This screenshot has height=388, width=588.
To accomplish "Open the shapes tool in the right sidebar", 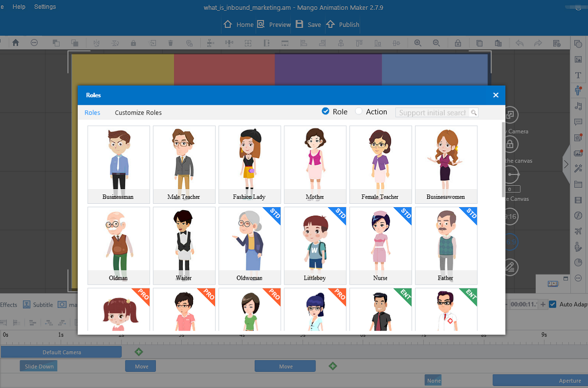I will point(578,44).
